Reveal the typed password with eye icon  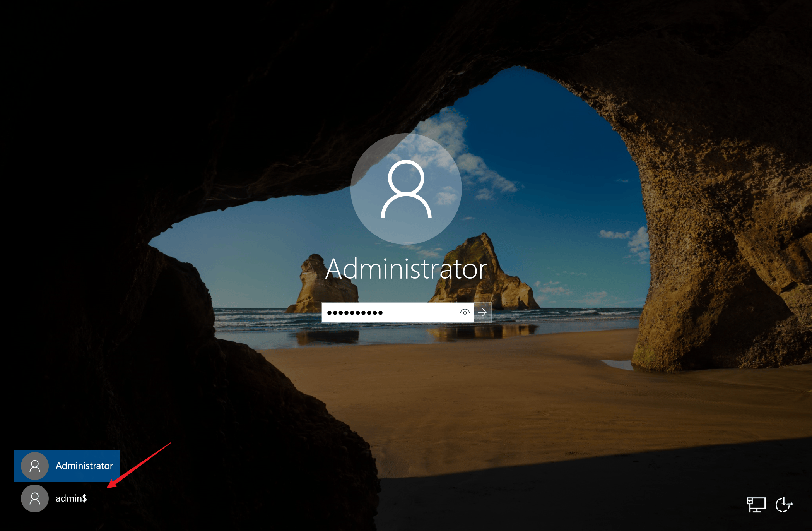click(x=465, y=312)
